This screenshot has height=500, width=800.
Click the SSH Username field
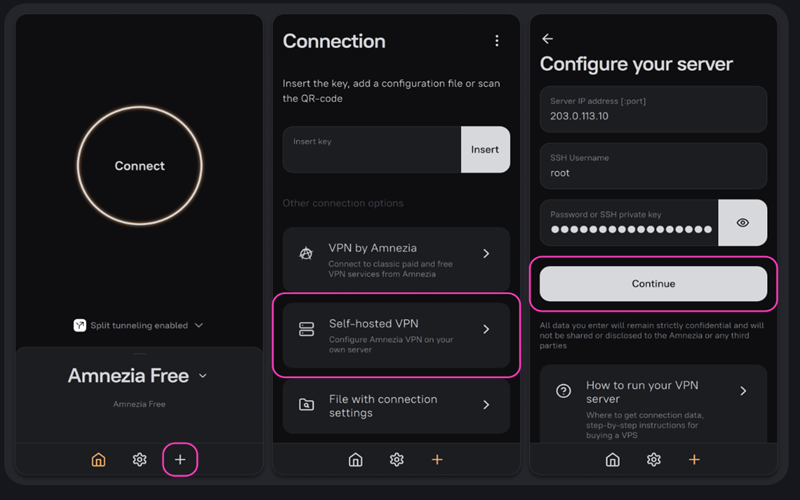[654, 166]
